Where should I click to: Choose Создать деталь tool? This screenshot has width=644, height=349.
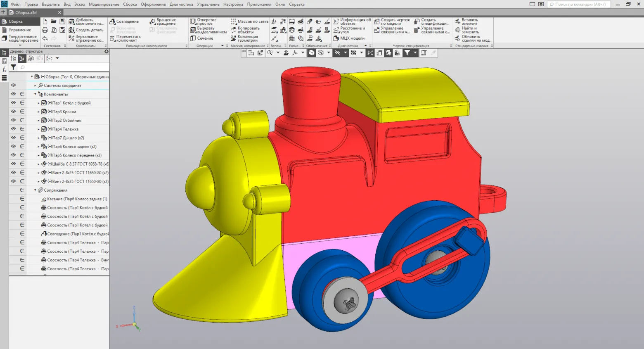tap(86, 30)
